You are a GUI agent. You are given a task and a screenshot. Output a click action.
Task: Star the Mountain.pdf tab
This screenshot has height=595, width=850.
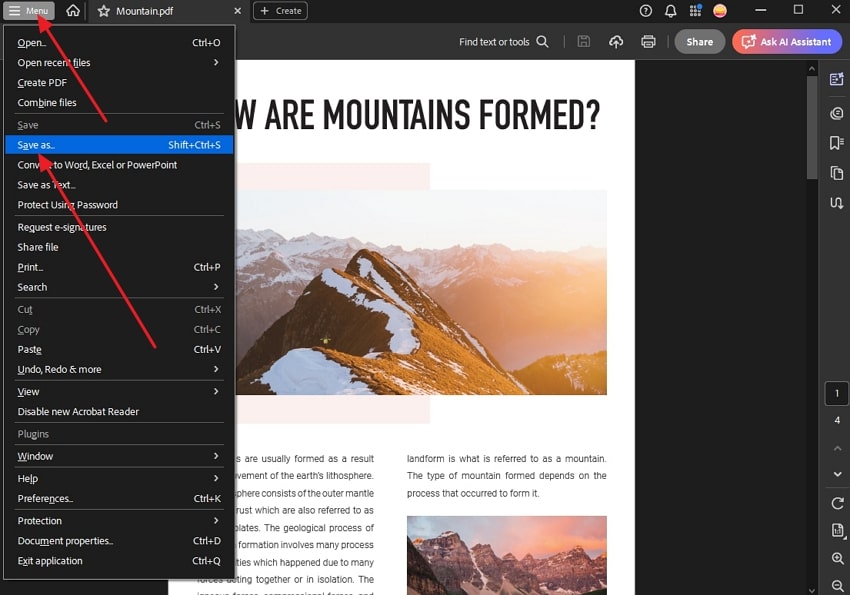pos(104,11)
